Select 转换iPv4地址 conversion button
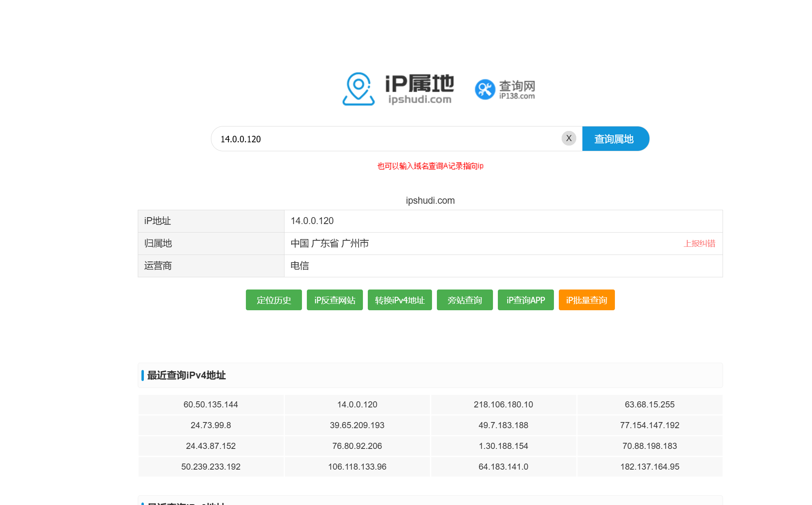Screen dimensions: 812x505 point(399,300)
